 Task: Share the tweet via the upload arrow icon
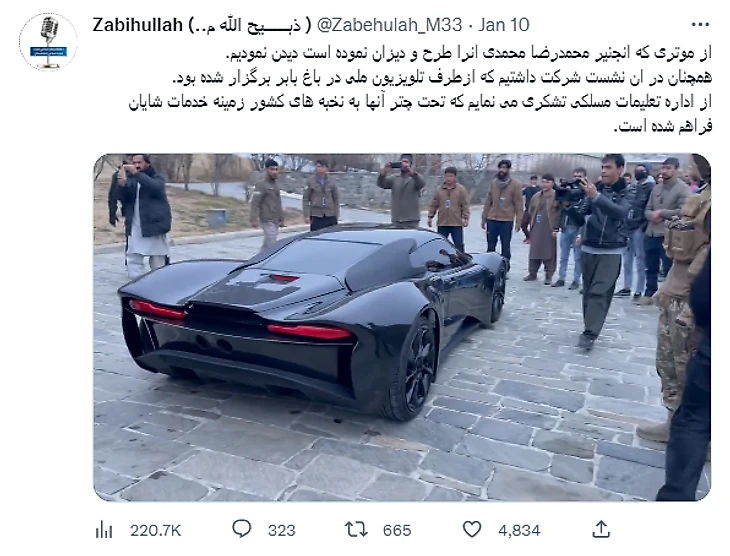point(601,529)
